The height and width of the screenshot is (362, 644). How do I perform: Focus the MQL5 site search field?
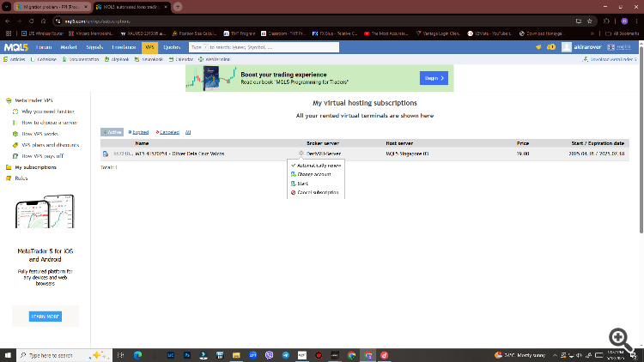264,47
